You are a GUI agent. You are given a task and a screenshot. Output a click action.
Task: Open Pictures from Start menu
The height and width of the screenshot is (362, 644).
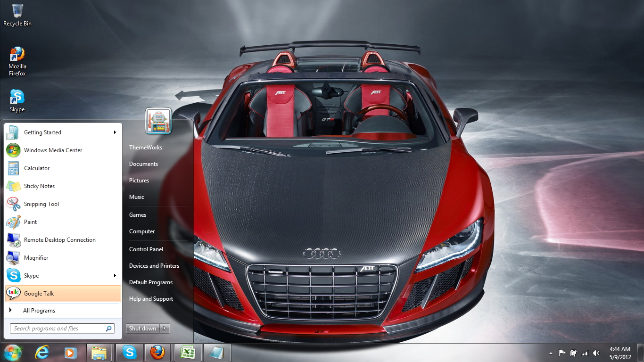pos(139,181)
